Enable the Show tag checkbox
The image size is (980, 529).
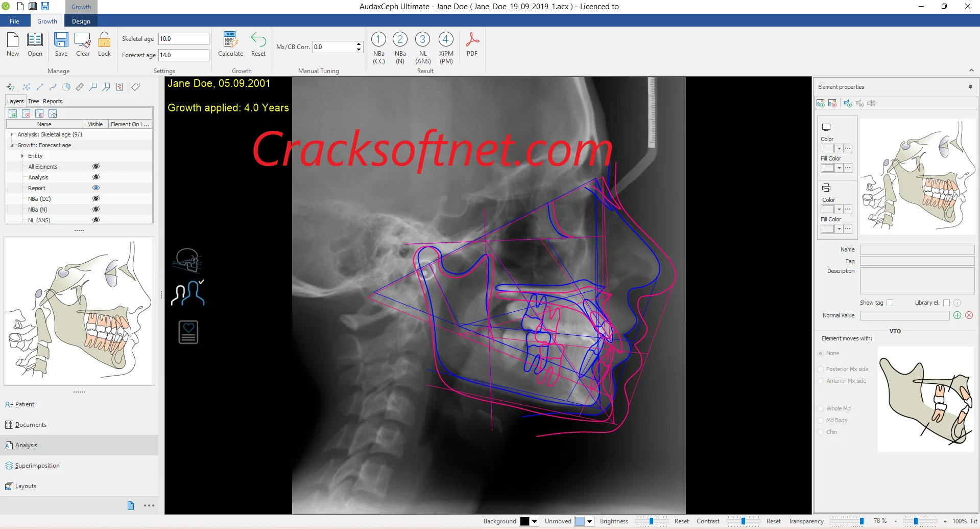pyautogui.click(x=890, y=303)
